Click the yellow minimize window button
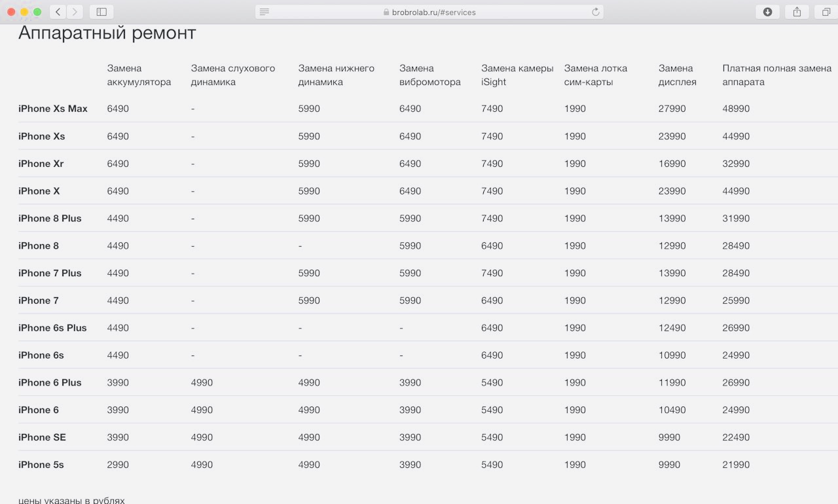 [x=24, y=12]
